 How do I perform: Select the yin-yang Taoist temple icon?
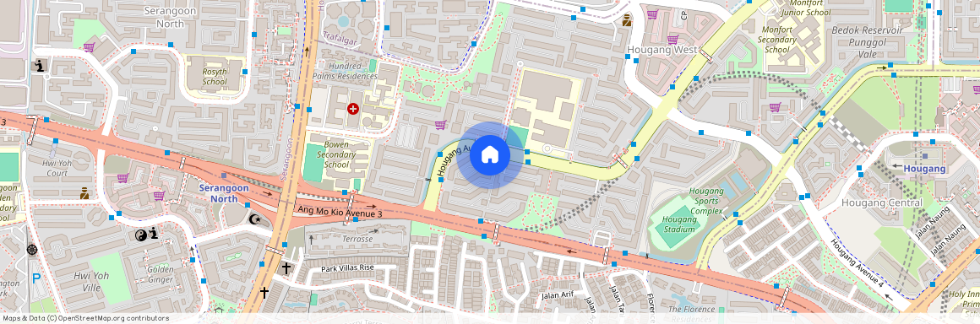140,235
